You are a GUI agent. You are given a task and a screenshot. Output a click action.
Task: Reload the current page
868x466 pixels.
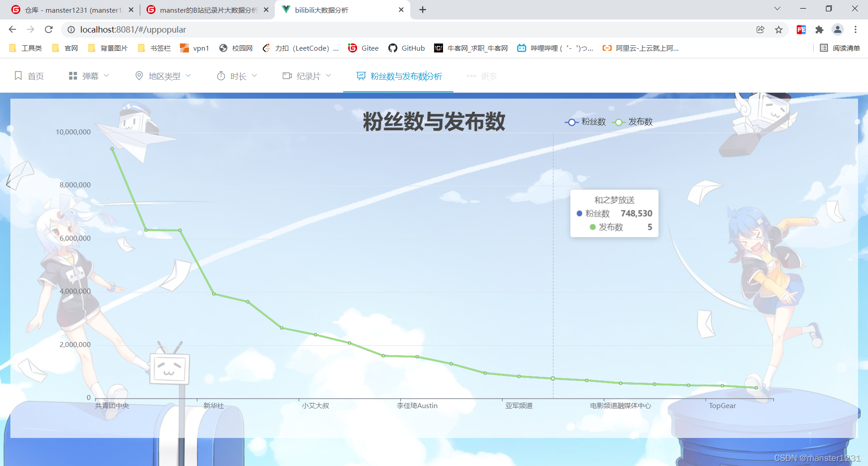point(49,29)
